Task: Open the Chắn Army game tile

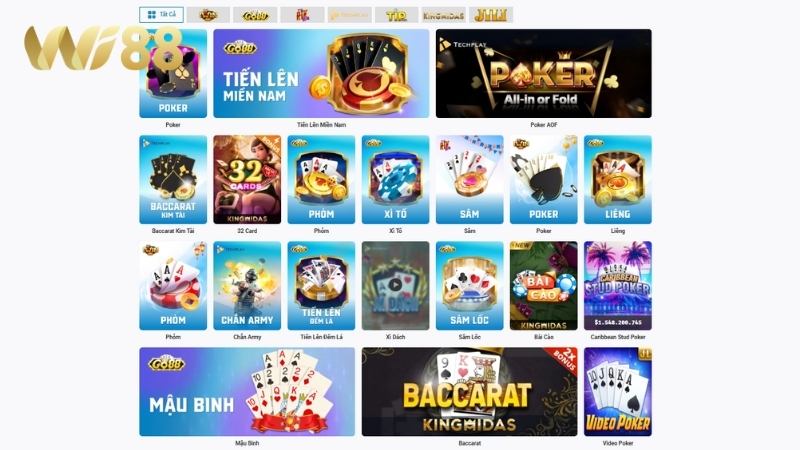Action: pos(247,286)
